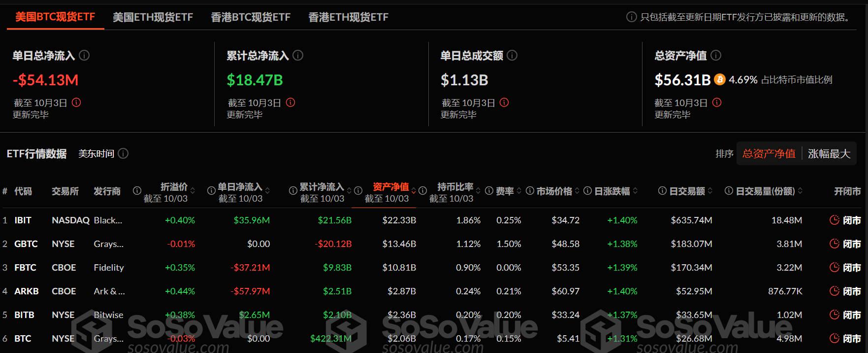Viewport: 868px width, 353px height.
Task: Click info icon before 市场价格 column
Action: pos(530,190)
